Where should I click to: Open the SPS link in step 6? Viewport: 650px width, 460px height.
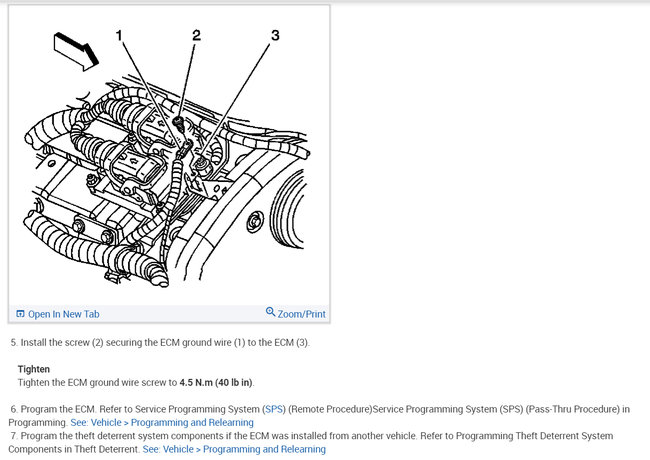point(274,409)
